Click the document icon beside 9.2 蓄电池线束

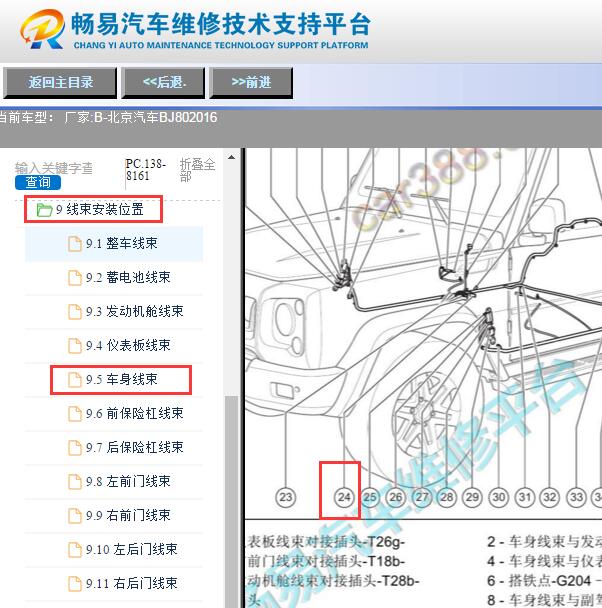pos(74,278)
